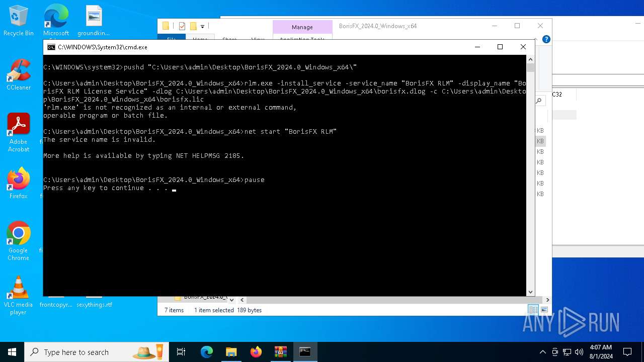Screen dimensions: 644x362
Task: Open Firefox from the taskbar
Action: pyautogui.click(x=256, y=352)
